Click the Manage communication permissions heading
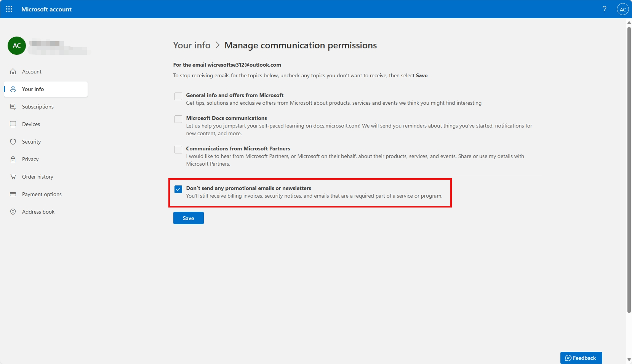This screenshot has height=364, width=632. point(301,45)
